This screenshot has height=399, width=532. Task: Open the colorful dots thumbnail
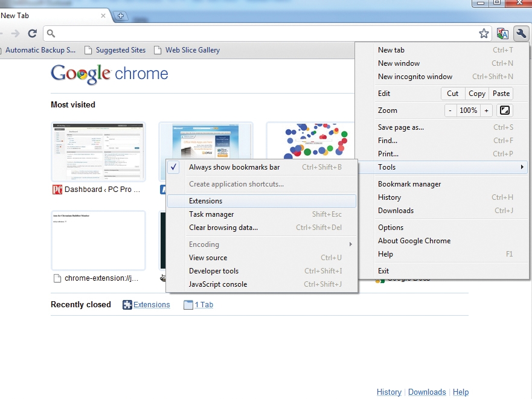[x=310, y=141]
